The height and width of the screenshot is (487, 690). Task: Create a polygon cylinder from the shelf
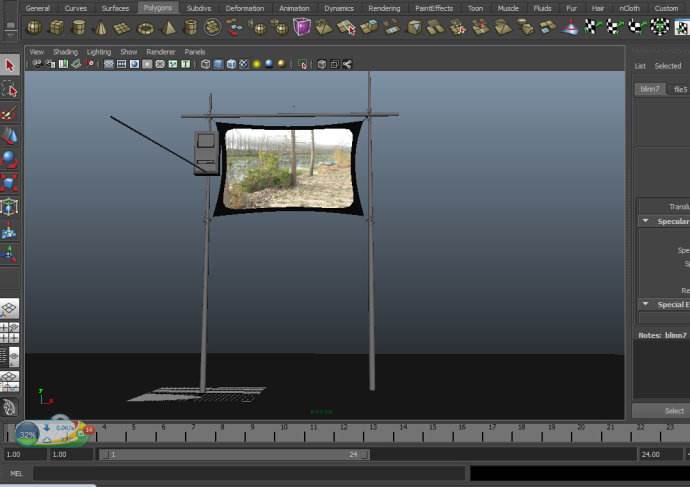pyautogui.click(x=78, y=28)
